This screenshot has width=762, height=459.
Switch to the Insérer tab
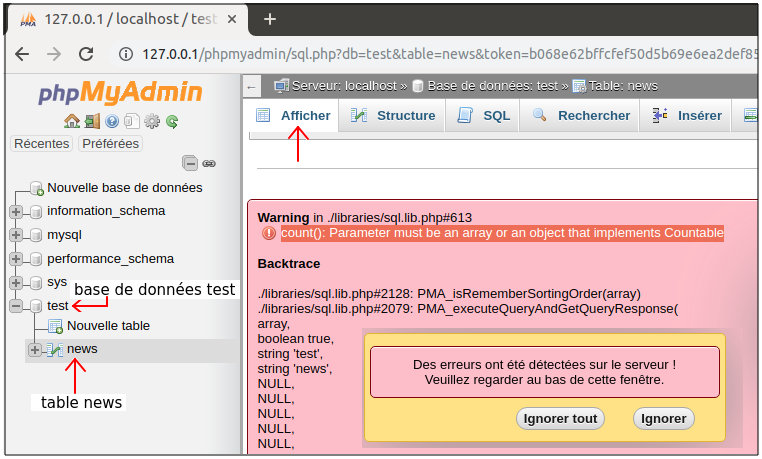686,116
